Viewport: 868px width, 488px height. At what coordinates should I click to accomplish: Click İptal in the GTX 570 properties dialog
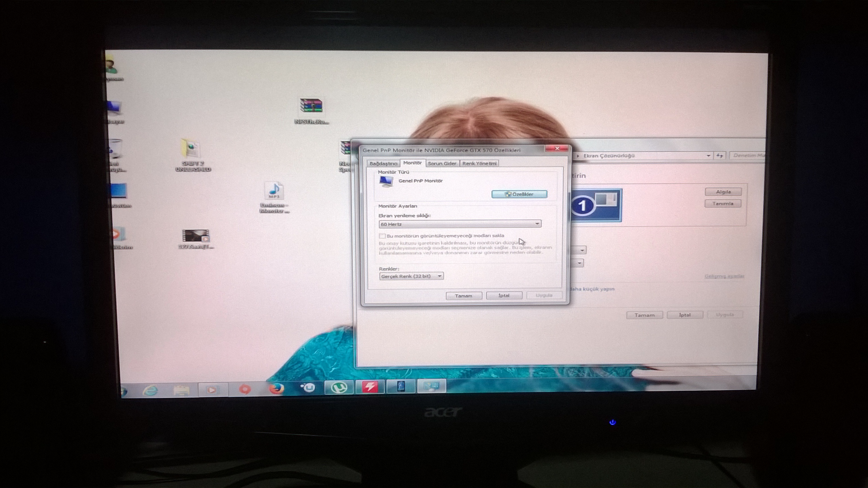pyautogui.click(x=504, y=295)
